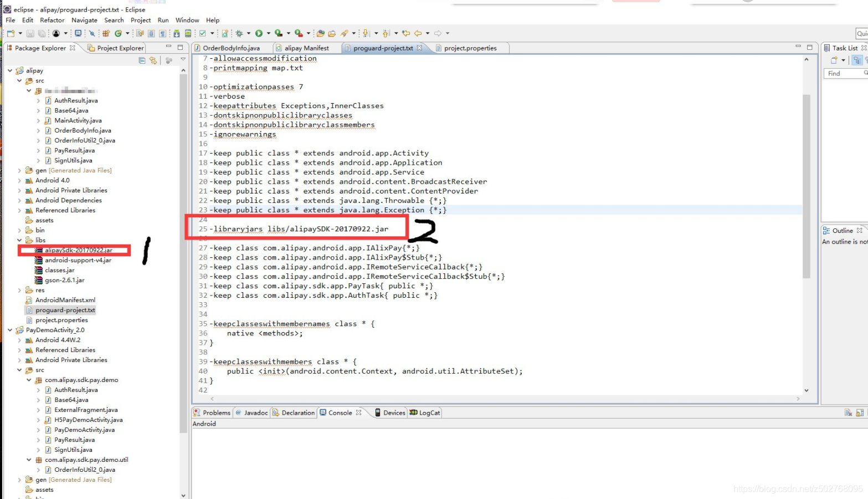Click the Save All toolbar icon

click(x=42, y=33)
